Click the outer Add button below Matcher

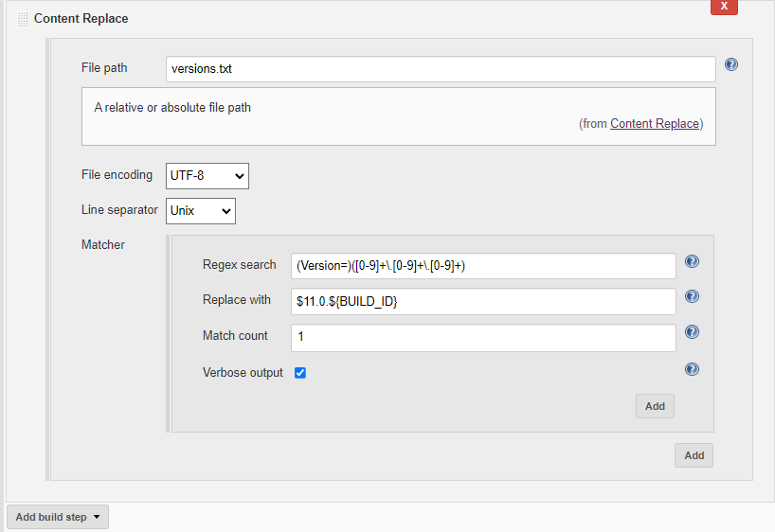coord(694,455)
